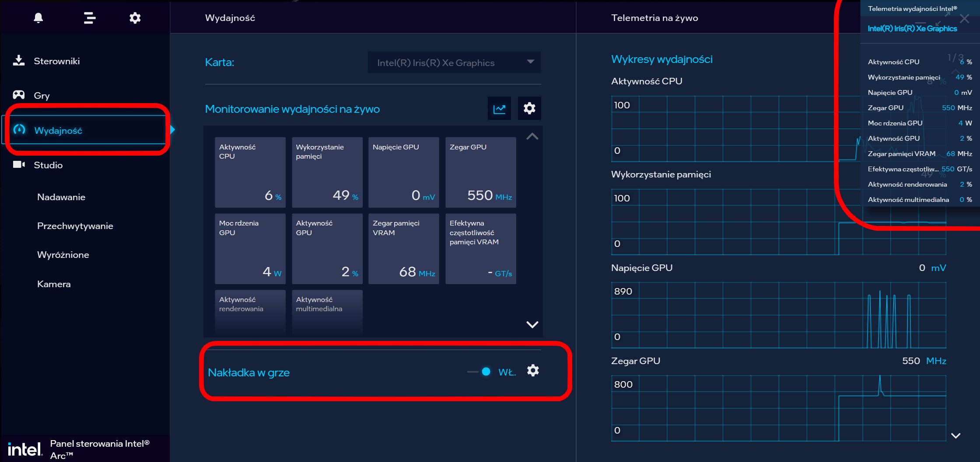
Task: Click Aktywność renderowania row in overlay
Action: pos(920,184)
